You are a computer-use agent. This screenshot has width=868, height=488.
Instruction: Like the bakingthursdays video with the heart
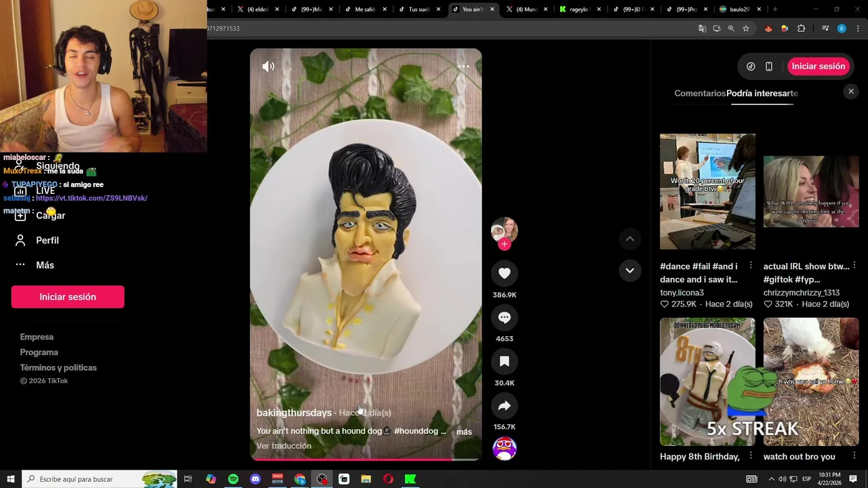(x=505, y=273)
